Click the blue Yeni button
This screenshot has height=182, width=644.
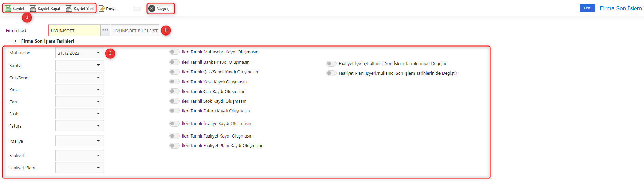pos(587,8)
